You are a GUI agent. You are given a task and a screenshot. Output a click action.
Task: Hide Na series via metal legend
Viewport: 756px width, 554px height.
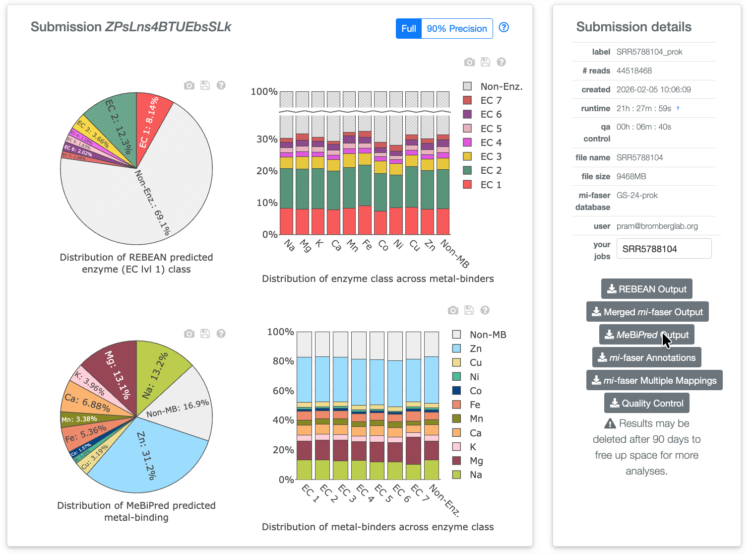coord(467,475)
